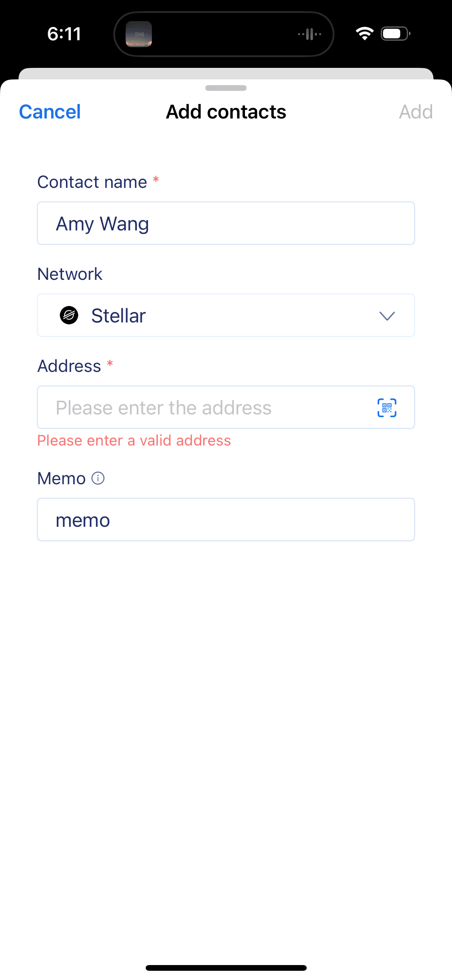The image size is (452, 980).
Task: Tap the valid address error message
Action: coord(134,441)
